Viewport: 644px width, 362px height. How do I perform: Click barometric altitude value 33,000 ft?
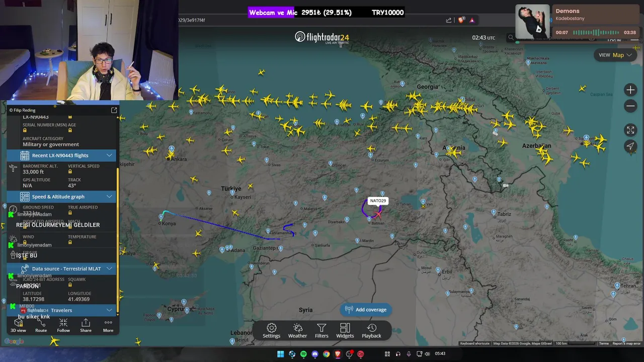click(x=33, y=172)
